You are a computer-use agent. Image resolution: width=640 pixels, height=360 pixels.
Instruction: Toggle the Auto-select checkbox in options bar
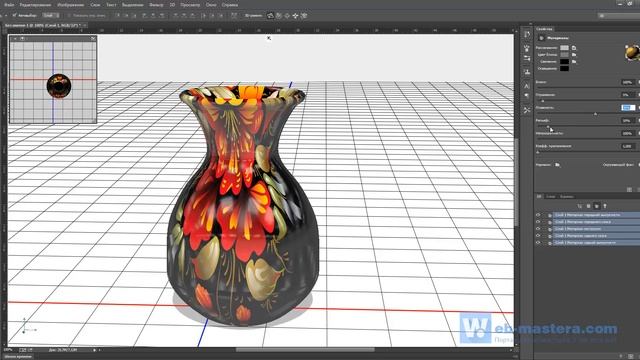point(14,16)
